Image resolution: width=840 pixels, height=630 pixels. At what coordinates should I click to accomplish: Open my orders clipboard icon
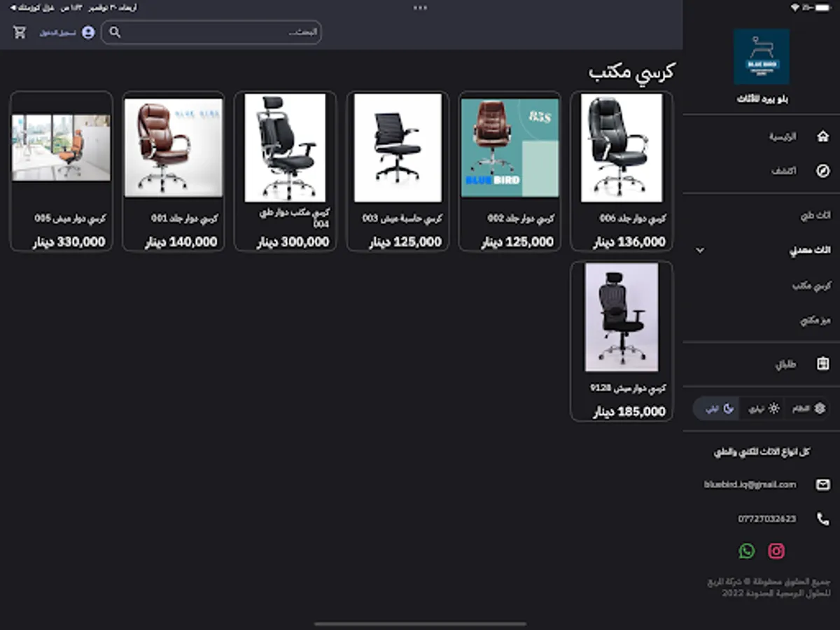click(823, 364)
